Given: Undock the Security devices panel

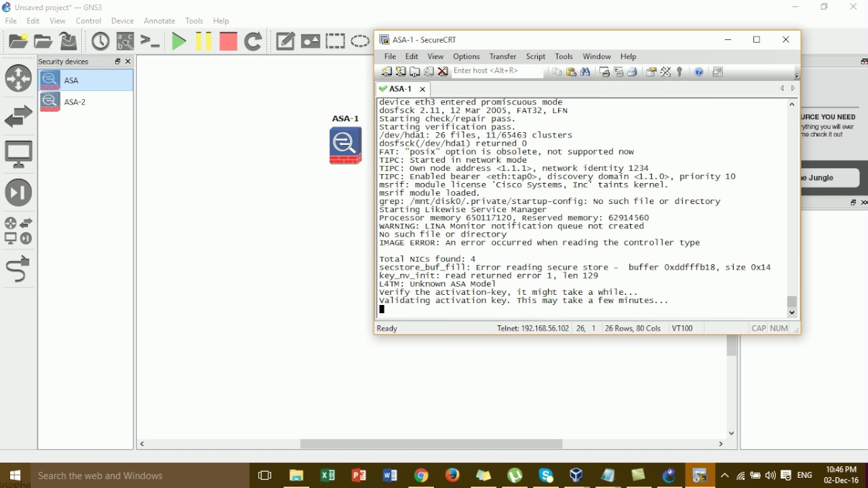Looking at the screenshot, I should click(x=117, y=62).
